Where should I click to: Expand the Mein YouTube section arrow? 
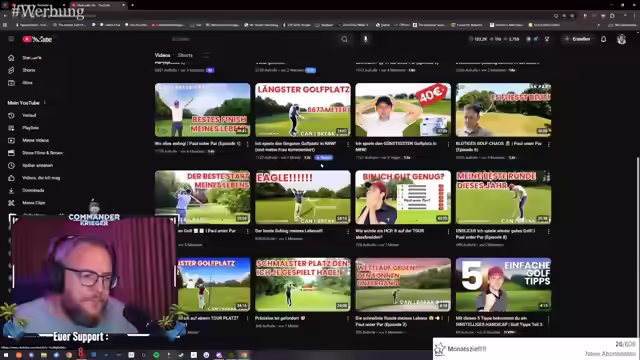(44, 103)
